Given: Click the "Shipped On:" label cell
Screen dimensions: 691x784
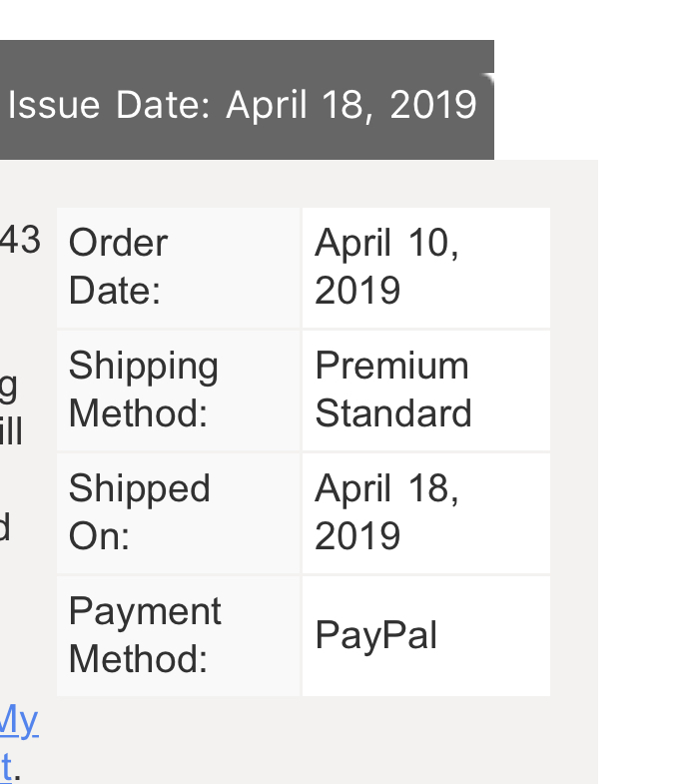Looking at the screenshot, I should [x=178, y=513].
